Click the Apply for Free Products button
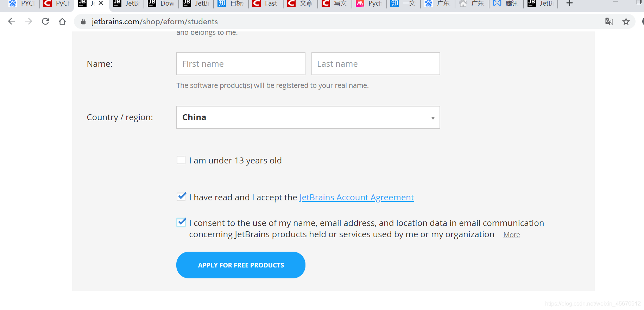This screenshot has width=644, height=310. [x=241, y=265]
